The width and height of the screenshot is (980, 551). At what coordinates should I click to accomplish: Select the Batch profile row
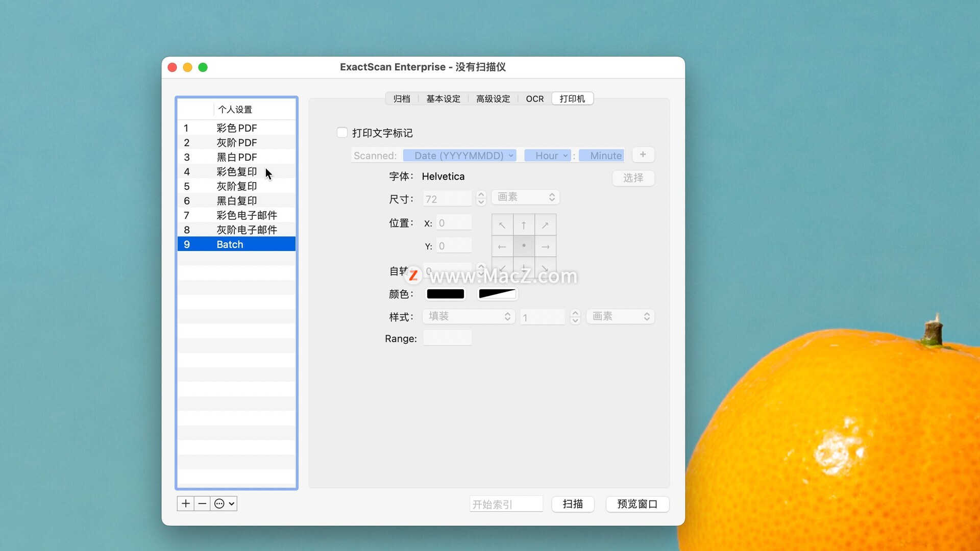pyautogui.click(x=237, y=244)
